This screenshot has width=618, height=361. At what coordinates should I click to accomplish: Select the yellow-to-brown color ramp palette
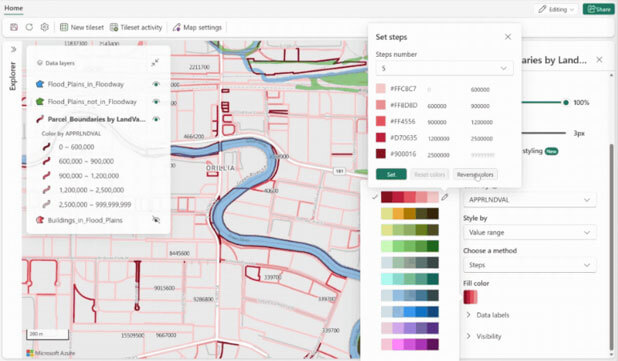(x=410, y=214)
